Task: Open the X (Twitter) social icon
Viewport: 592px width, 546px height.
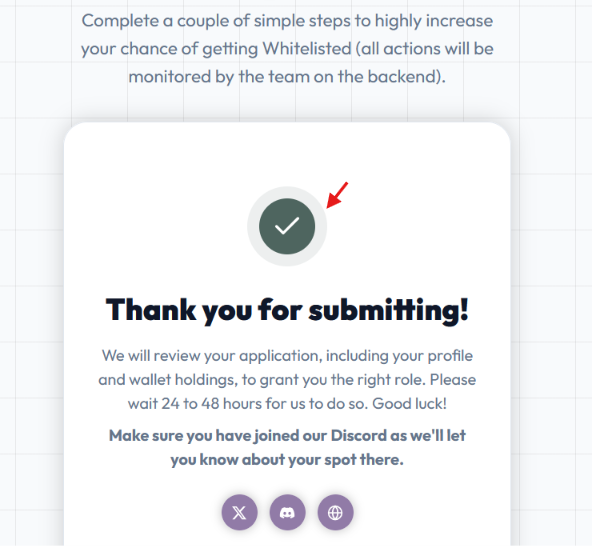Action: (x=239, y=512)
